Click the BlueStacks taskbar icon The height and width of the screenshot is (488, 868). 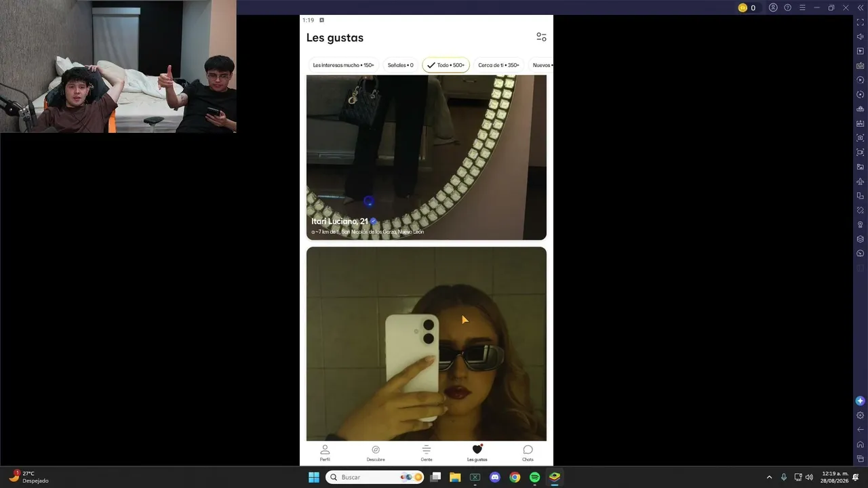tap(555, 477)
